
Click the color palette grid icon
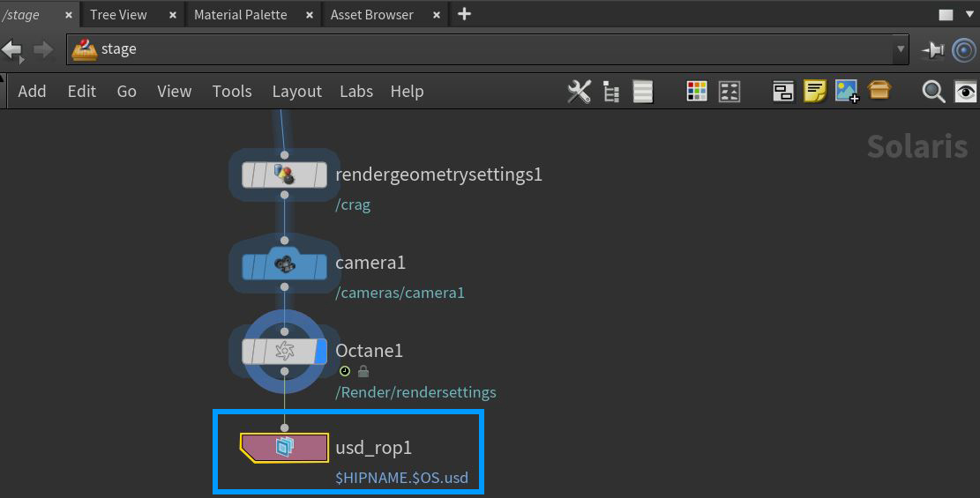pyautogui.click(x=697, y=92)
